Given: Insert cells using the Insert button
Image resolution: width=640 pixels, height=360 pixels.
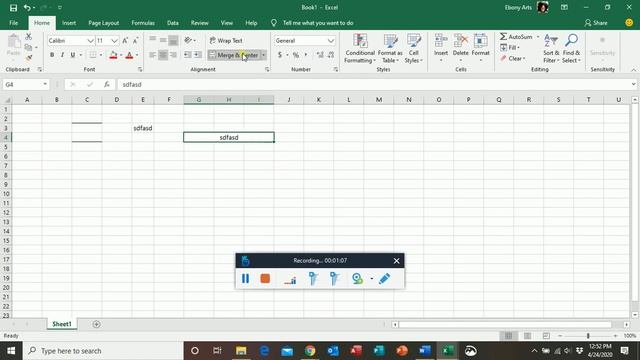Looking at the screenshot, I should tap(441, 48).
